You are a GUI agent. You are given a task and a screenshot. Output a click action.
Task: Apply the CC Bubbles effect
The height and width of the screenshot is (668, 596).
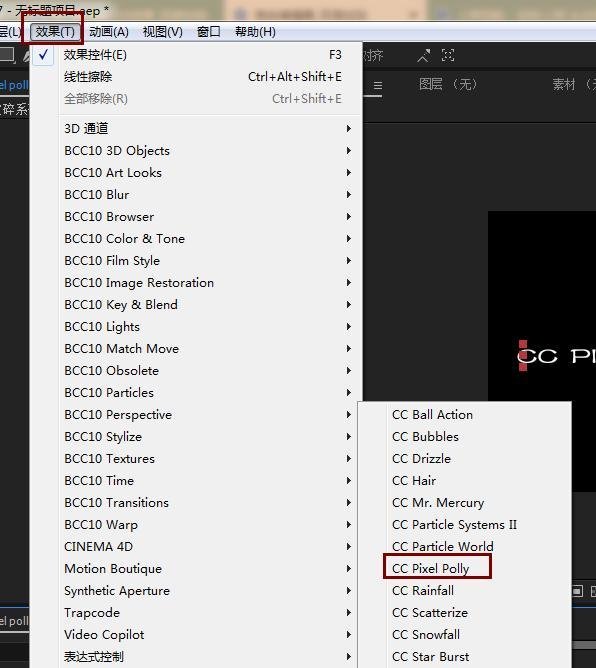[464, 437]
